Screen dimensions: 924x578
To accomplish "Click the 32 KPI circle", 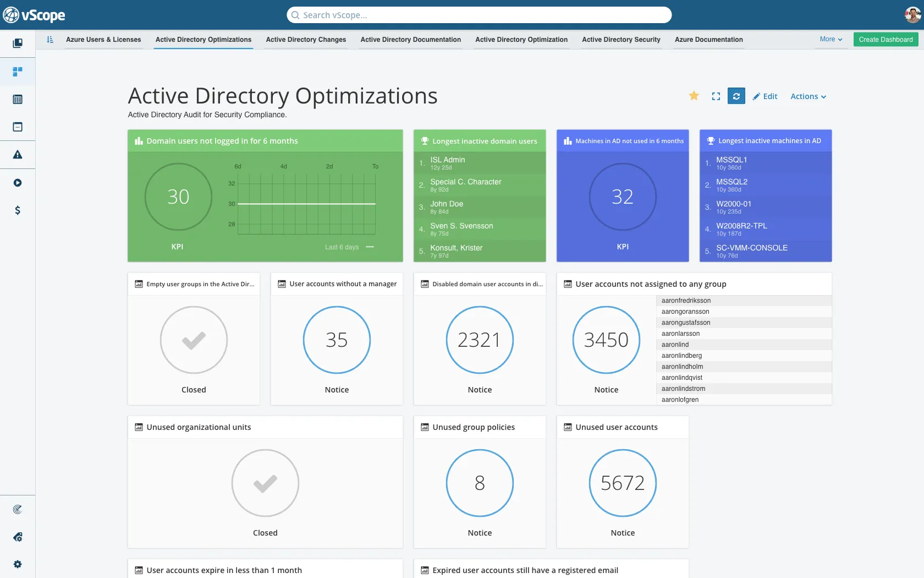I will pos(623,197).
